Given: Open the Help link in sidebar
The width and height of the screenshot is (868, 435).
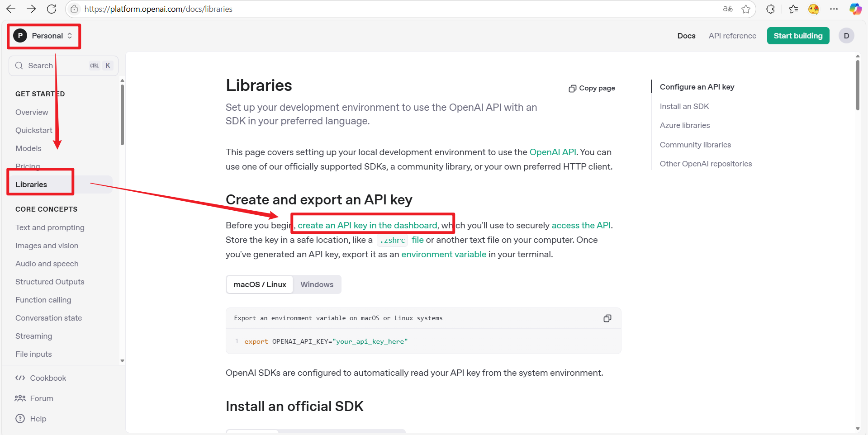Looking at the screenshot, I should (x=31, y=419).
